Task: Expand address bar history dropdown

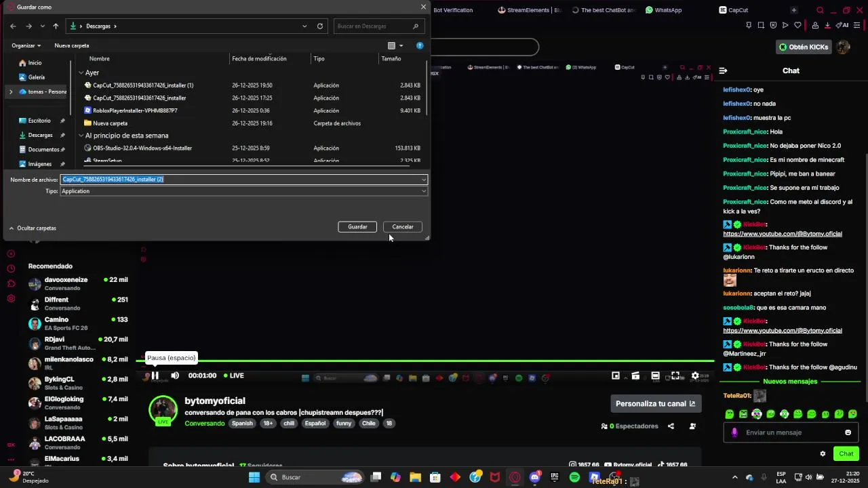Action: click(304, 26)
